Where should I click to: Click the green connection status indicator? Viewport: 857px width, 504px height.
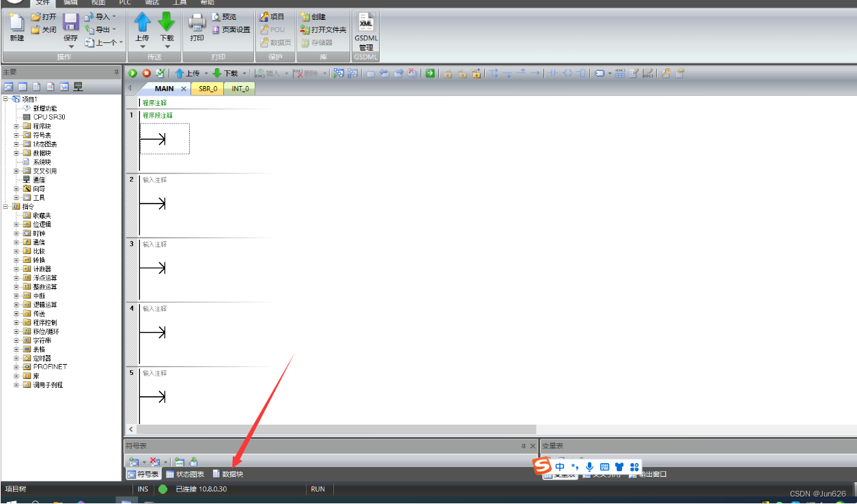[163, 489]
